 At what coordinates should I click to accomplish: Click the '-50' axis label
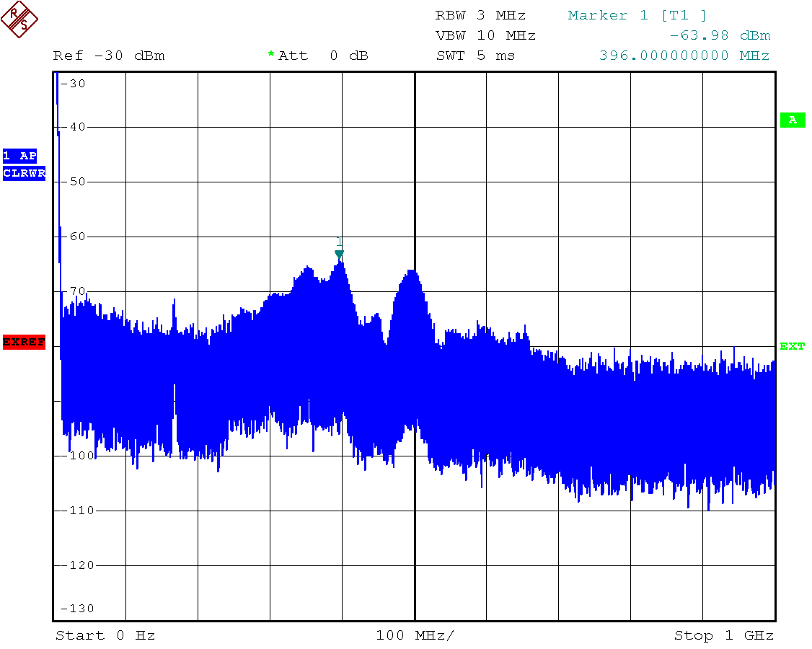73,182
